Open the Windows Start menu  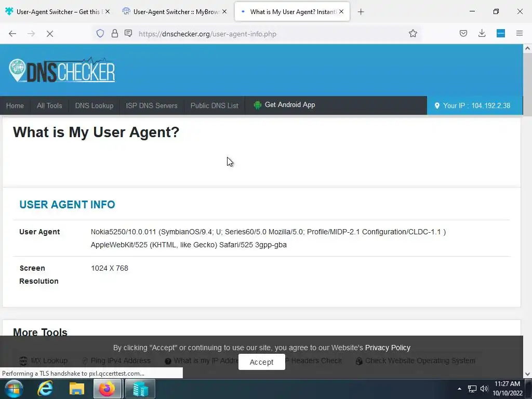click(x=14, y=389)
